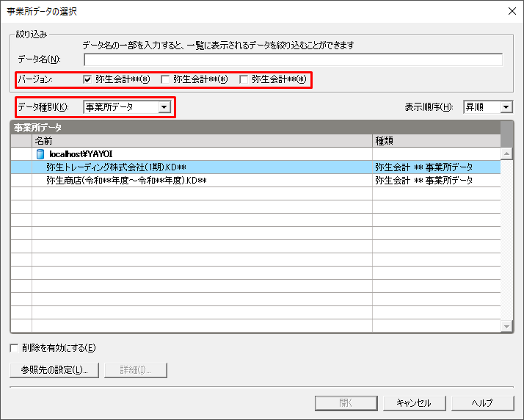
Task: Sort by the 名前 column header
Action: (x=202, y=141)
